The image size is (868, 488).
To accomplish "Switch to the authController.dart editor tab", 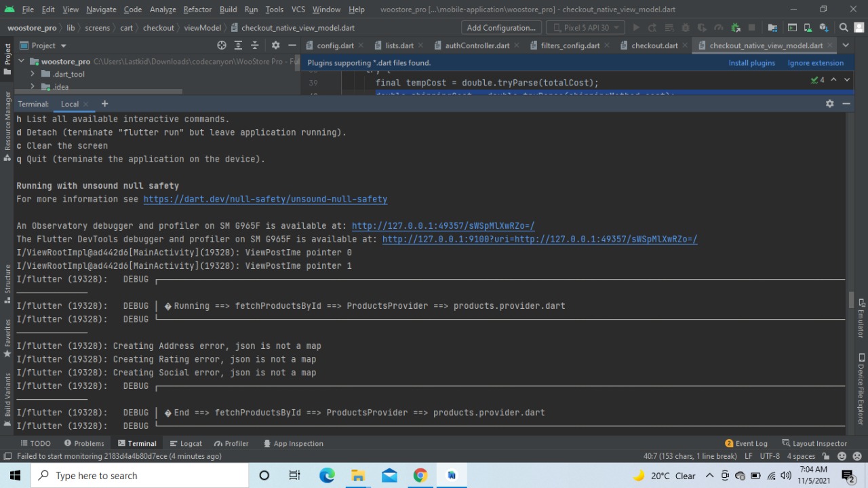I will (x=477, y=45).
